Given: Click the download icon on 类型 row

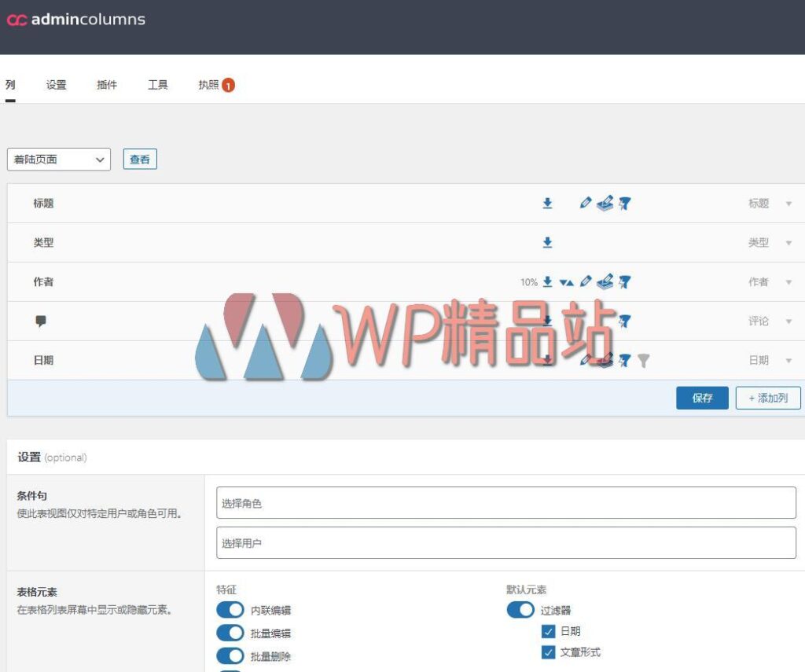Looking at the screenshot, I should 547,242.
